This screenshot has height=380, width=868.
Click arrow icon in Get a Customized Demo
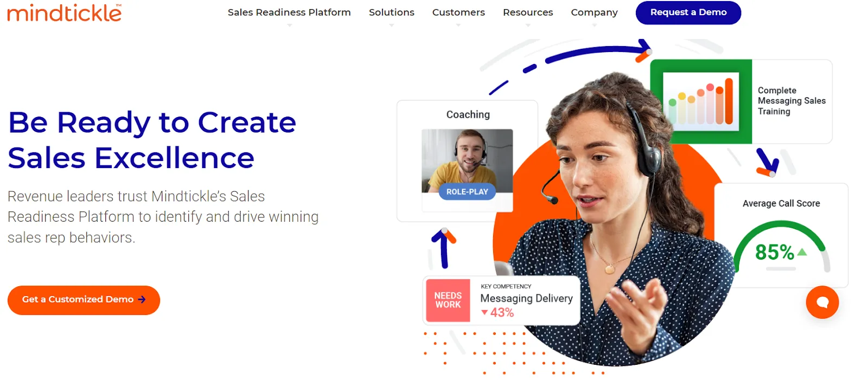[x=142, y=299]
